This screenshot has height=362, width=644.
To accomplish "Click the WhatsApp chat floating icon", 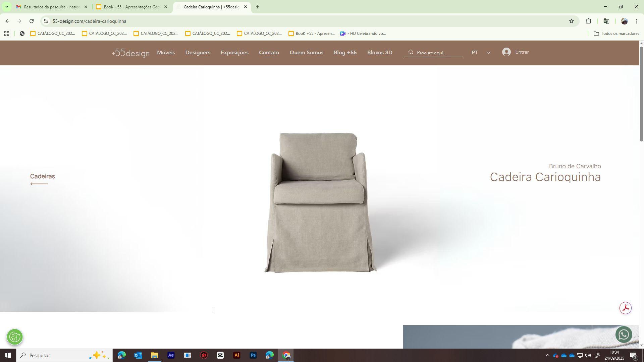I will (x=624, y=335).
